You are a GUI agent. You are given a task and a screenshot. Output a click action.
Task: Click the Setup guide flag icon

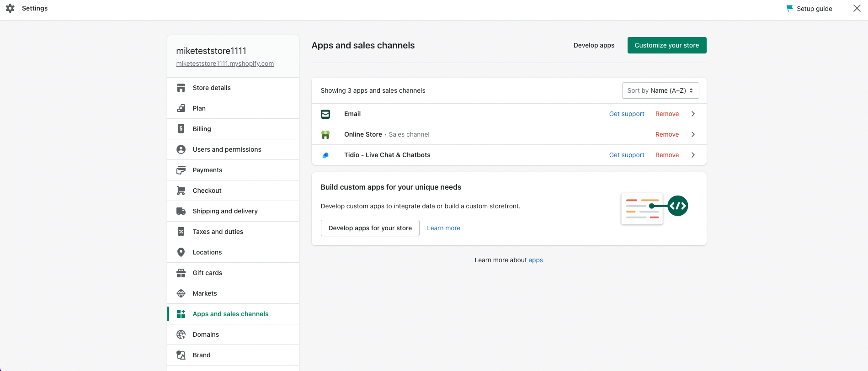[789, 8]
